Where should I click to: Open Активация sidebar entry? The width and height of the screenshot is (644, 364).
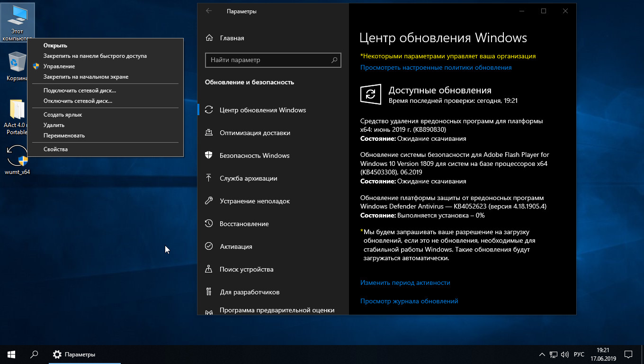point(273,246)
